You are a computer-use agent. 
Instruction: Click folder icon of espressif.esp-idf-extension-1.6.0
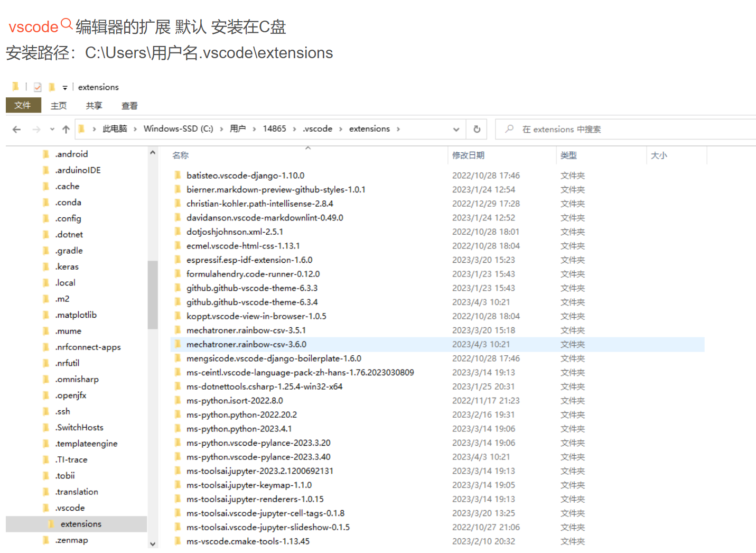pos(178,260)
